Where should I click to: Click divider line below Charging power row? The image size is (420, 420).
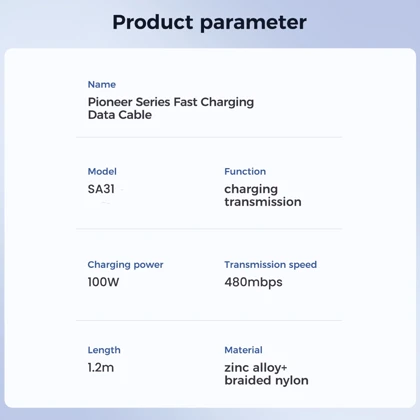[x=209, y=320]
